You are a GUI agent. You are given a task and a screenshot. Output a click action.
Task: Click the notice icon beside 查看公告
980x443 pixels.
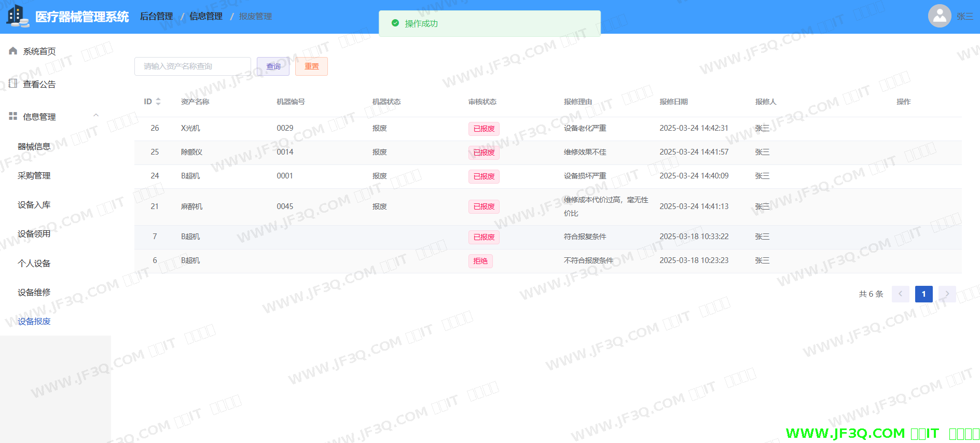pos(13,84)
